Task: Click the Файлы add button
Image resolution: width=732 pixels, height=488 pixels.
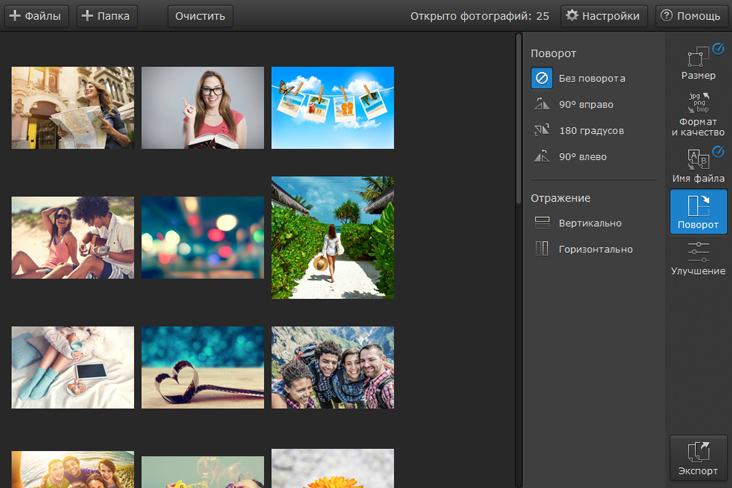Action: point(36,16)
